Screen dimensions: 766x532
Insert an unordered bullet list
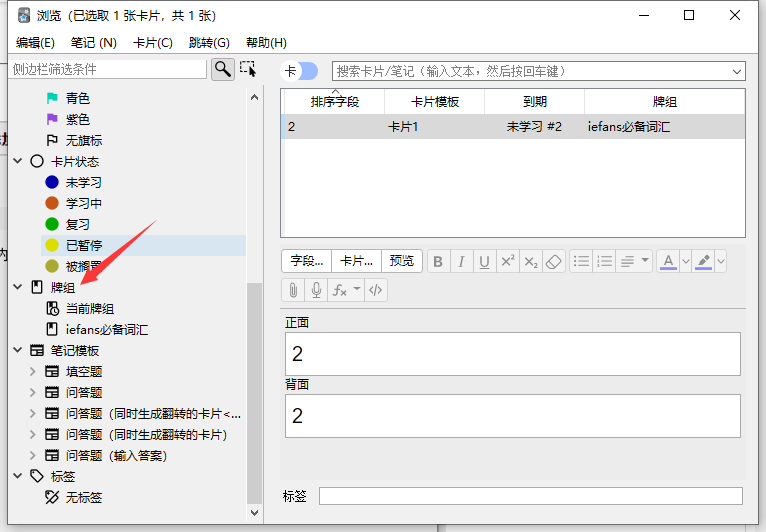(581, 261)
